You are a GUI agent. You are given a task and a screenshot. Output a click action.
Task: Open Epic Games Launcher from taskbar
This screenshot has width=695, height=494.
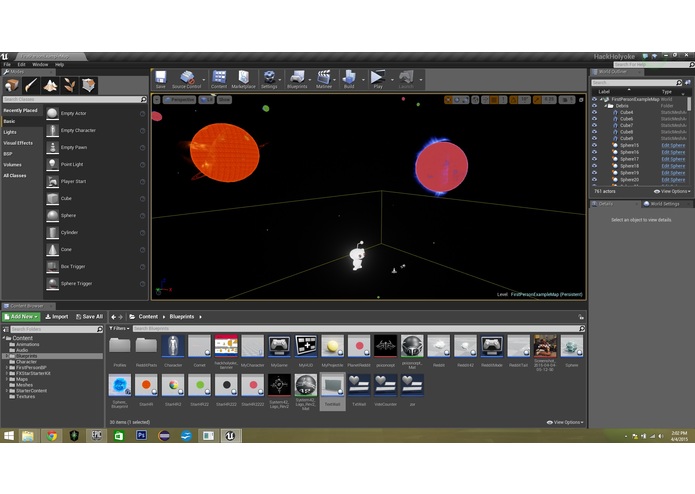pyautogui.click(x=97, y=436)
